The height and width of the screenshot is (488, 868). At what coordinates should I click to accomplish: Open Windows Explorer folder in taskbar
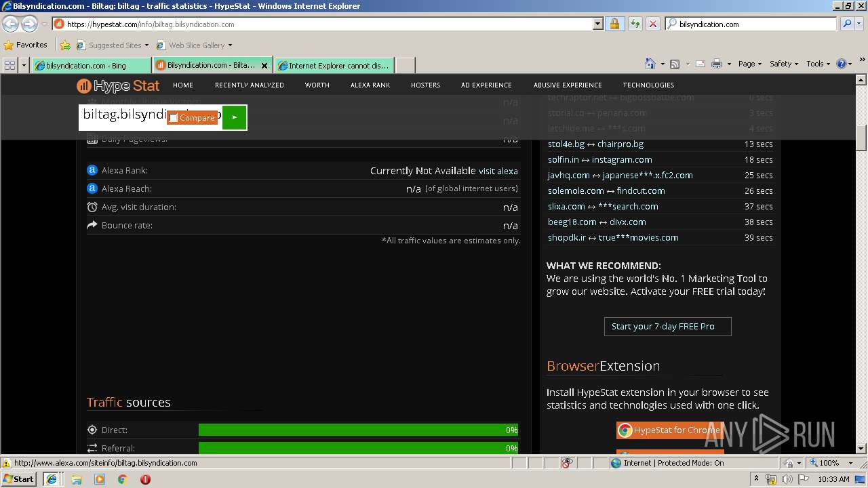coord(77,479)
